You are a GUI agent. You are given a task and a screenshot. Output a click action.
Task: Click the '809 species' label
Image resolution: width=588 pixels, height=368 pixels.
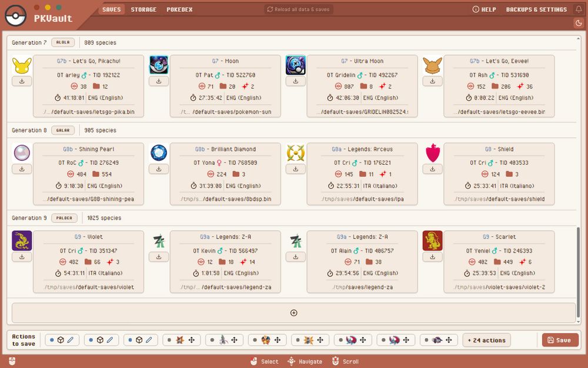[x=100, y=42]
